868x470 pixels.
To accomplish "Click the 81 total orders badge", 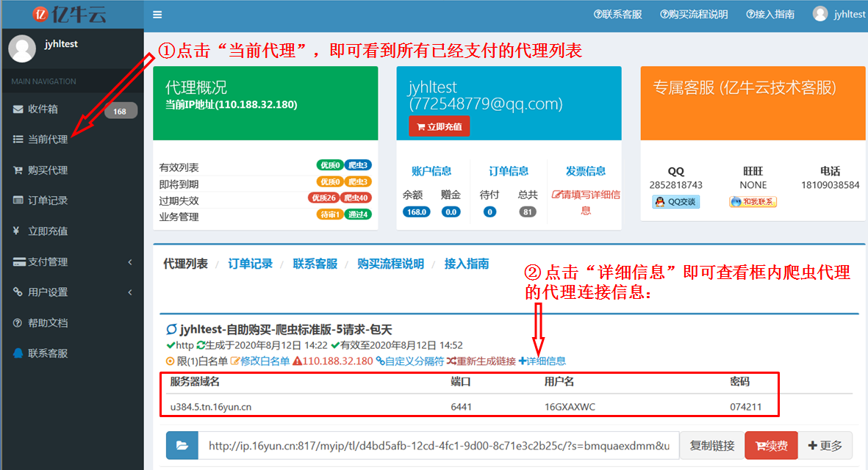I will (528, 211).
